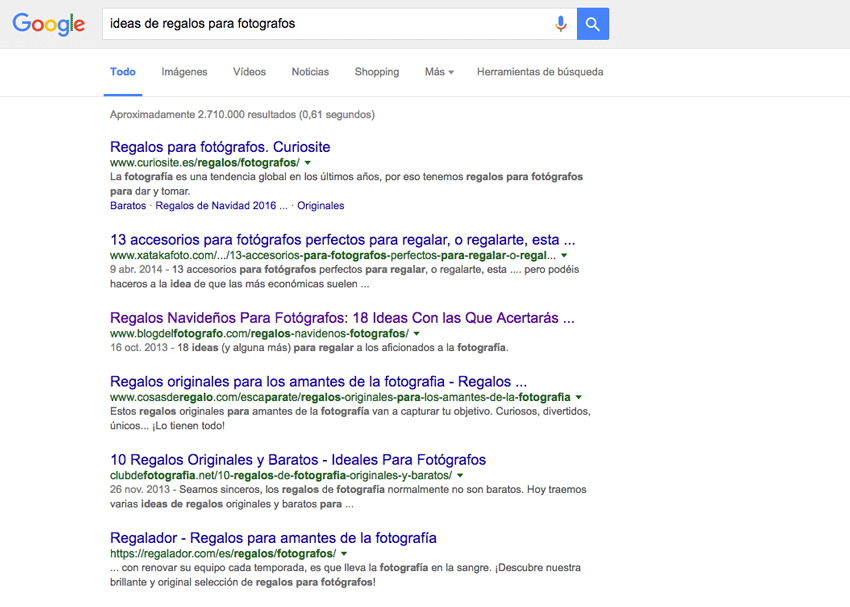Screen dimensions: 850x607
Task: Expand arrow next to xatakafoto.com URL
Action: tap(564, 255)
